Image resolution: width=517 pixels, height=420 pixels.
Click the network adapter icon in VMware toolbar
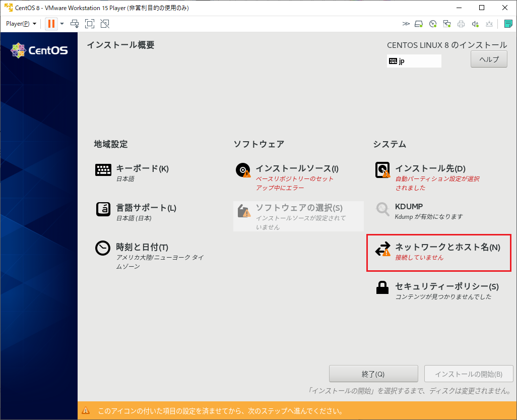coord(446,24)
